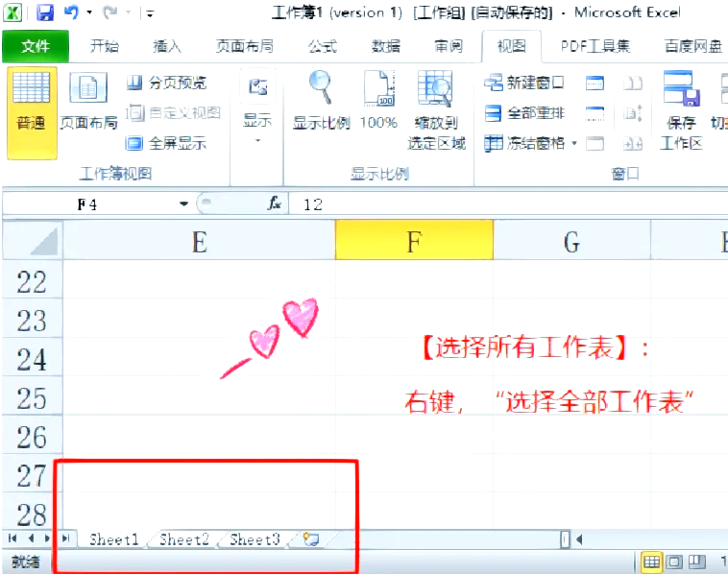Viewport: 728px width, 574px height.
Task: Click the Name Box showing F4
Action: click(x=88, y=204)
